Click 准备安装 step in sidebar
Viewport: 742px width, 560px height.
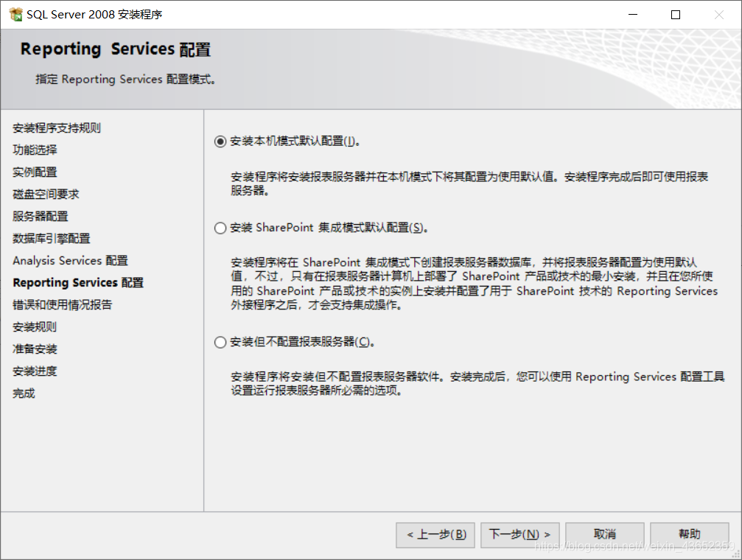[35, 349]
